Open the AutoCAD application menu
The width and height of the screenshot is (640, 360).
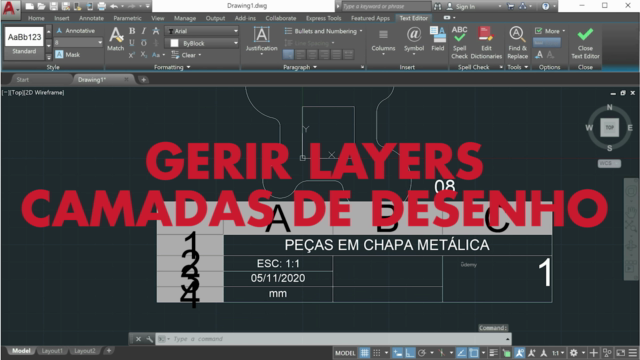click(x=9, y=8)
